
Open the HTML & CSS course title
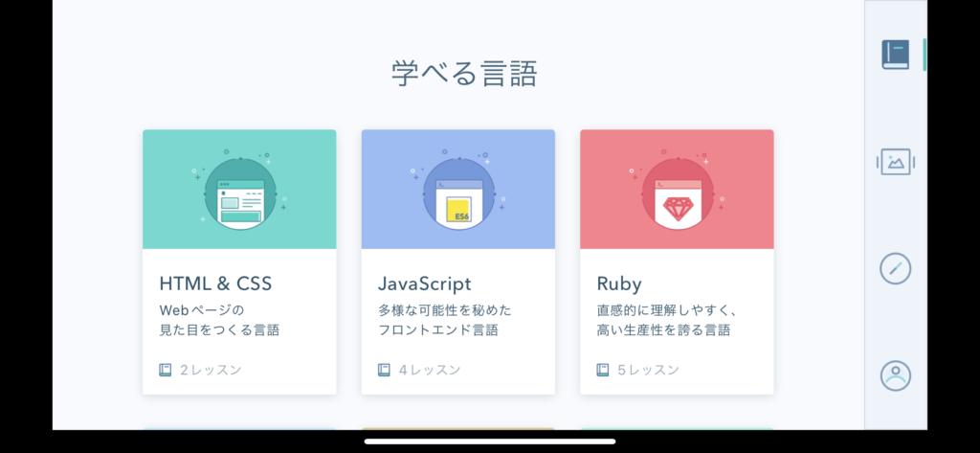click(x=215, y=284)
